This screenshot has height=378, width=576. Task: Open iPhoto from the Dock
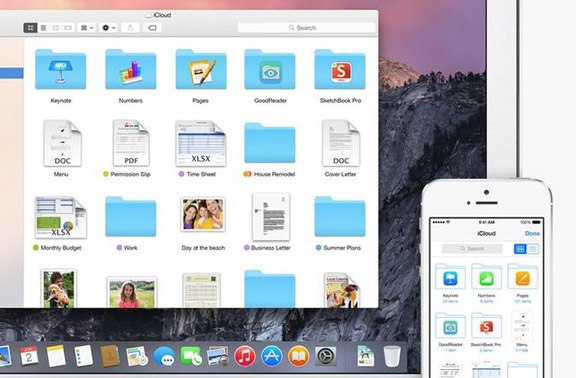[217, 356]
